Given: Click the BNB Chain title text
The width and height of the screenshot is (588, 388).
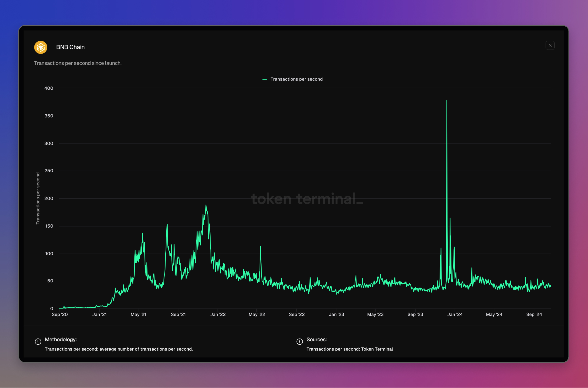Looking at the screenshot, I should [x=71, y=47].
